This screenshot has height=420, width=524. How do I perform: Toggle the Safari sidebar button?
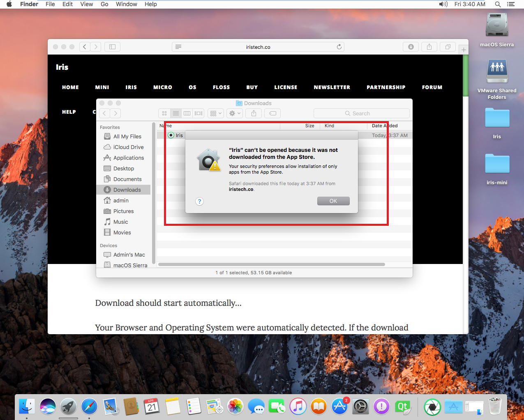[x=112, y=47]
